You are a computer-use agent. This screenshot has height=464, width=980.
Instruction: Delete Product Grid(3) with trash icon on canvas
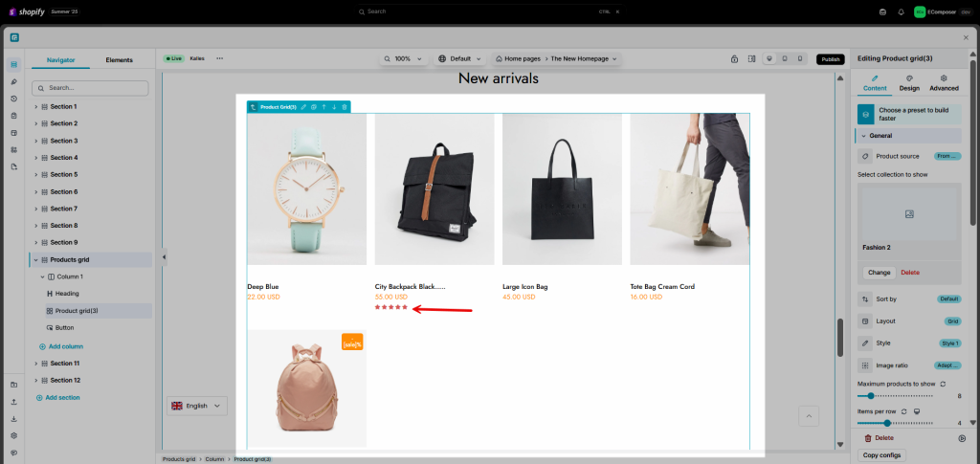pyautogui.click(x=345, y=107)
